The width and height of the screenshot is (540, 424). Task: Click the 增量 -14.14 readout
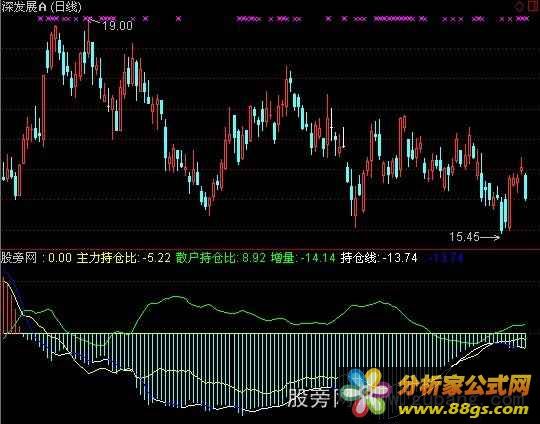(303, 258)
